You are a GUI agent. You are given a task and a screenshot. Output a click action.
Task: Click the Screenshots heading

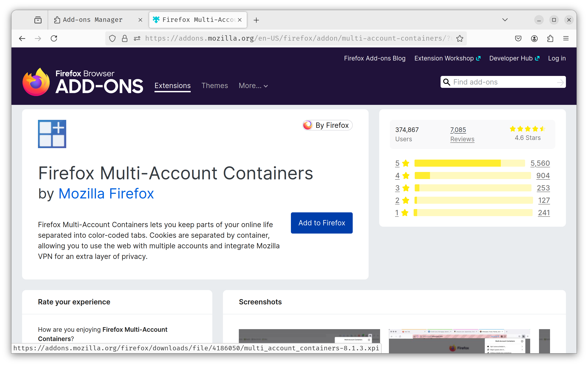260,302
